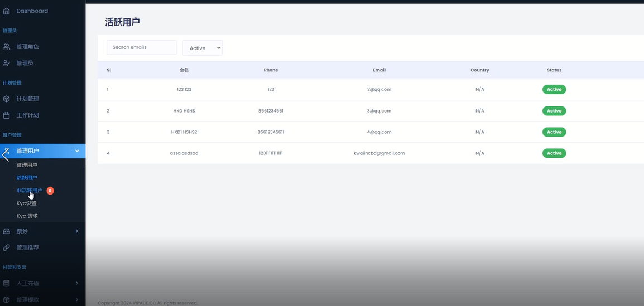
Task: Click the 人工充值 database icon
Action: [x=6, y=284]
